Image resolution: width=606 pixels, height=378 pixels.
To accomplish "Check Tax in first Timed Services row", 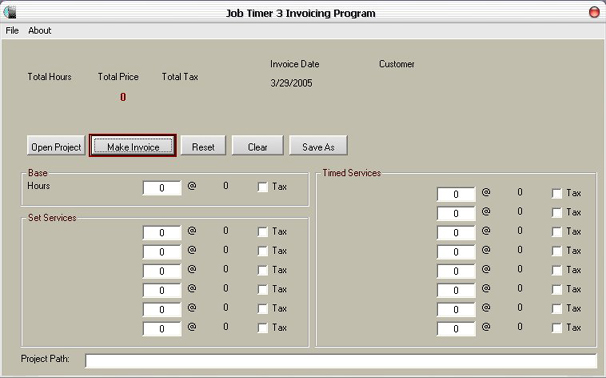I will pyautogui.click(x=557, y=194).
